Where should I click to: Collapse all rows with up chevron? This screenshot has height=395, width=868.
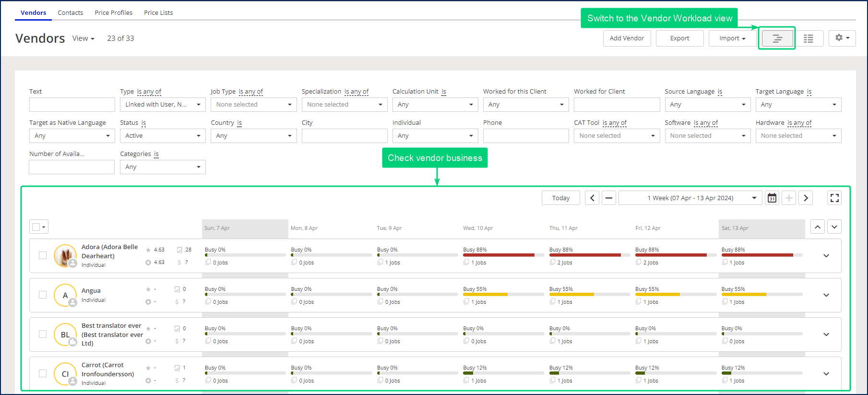(818, 227)
